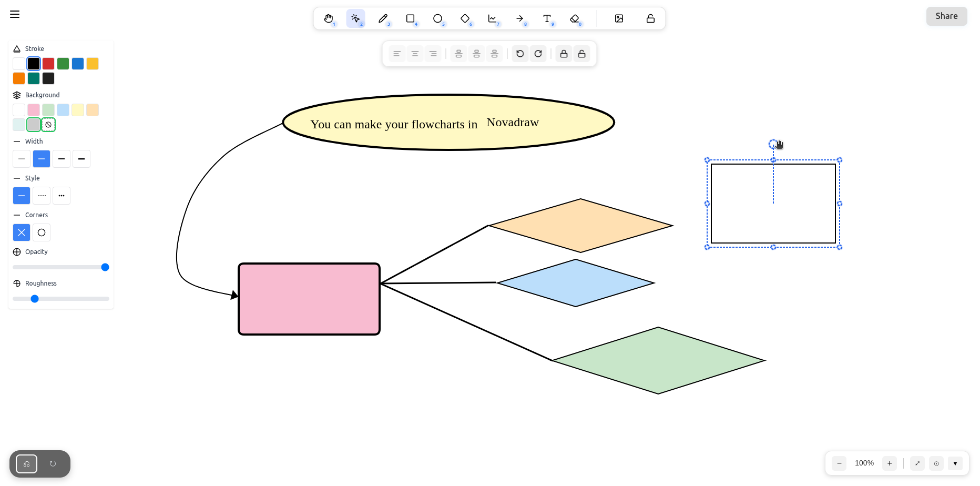Choose the Rectangle shape tool
Viewport: 980px width, 486px height.
pos(411,18)
